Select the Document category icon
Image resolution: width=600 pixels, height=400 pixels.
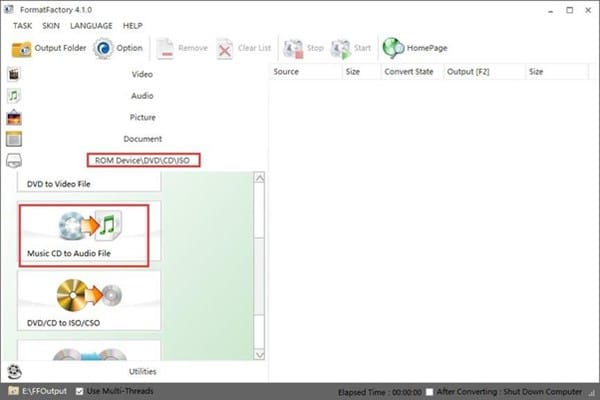tap(14, 139)
